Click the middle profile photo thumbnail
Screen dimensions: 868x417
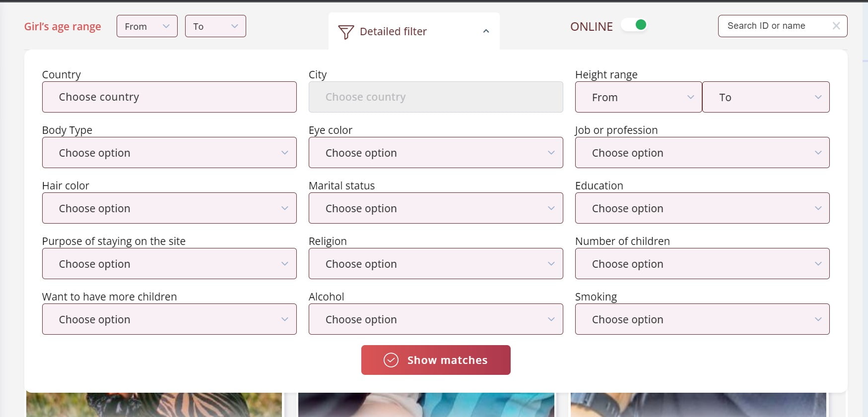[426, 405]
